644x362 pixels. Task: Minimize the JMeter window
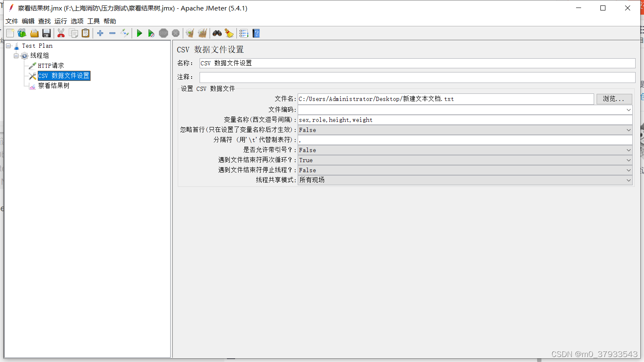click(579, 8)
